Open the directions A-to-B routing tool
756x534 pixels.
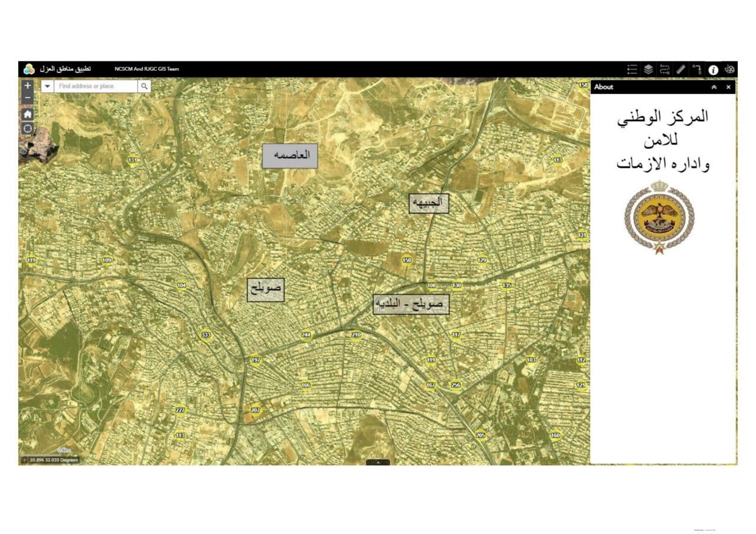pyautogui.click(x=697, y=70)
